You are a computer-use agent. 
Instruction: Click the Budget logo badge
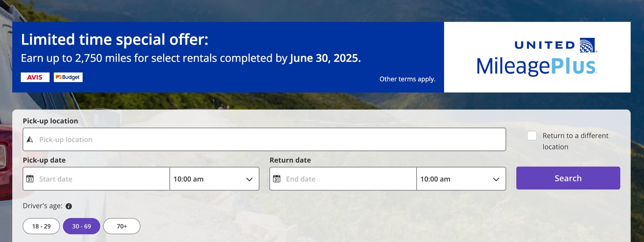point(68,77)
